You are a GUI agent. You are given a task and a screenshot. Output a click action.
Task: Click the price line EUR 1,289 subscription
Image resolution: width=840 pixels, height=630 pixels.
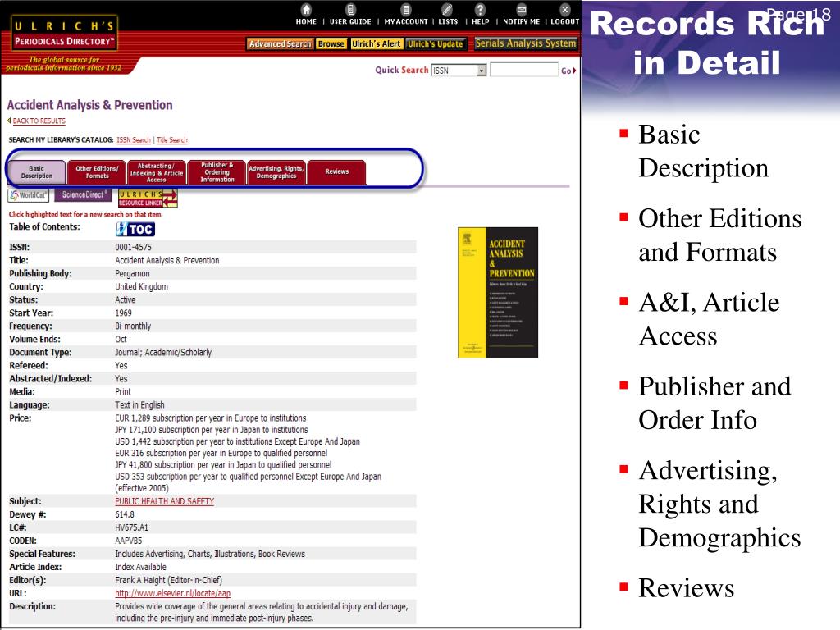(211, 418)
